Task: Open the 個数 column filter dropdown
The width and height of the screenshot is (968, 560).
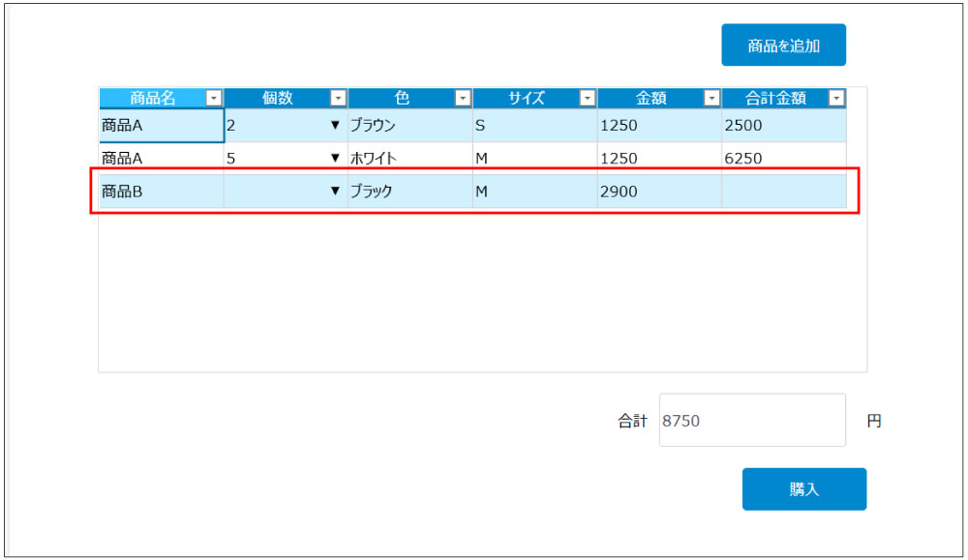Action: click(x=338, y=98)
